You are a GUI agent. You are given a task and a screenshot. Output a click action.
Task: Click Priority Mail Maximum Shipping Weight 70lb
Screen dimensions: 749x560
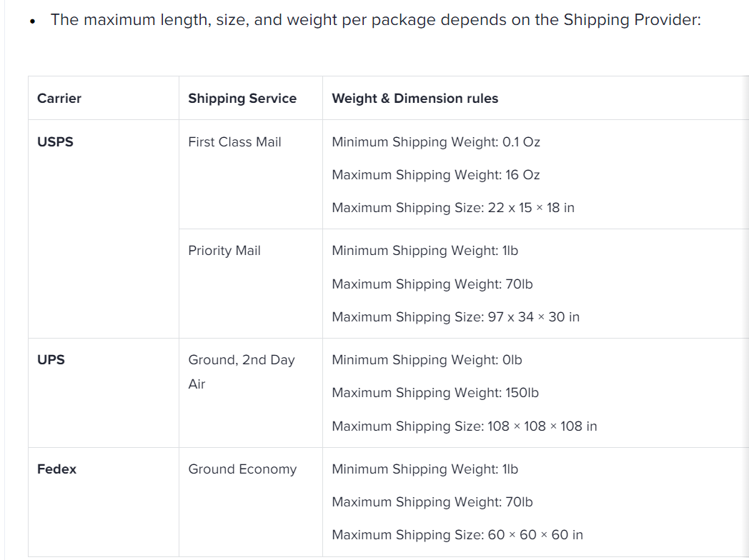click(x=432, y=284)
